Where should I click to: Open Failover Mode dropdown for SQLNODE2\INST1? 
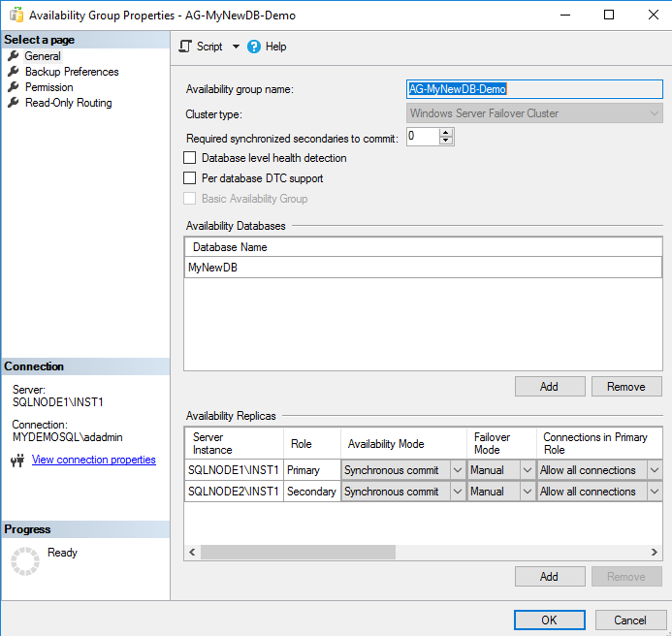528,492
